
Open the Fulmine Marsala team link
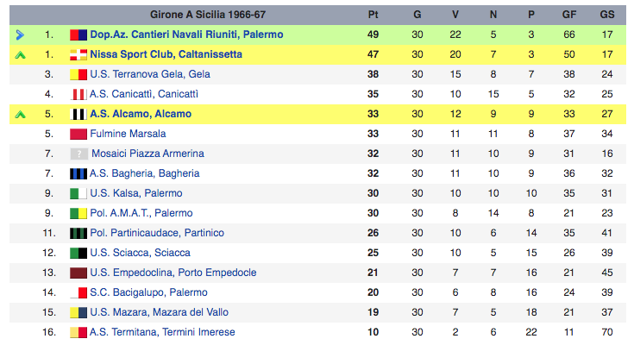128,134
